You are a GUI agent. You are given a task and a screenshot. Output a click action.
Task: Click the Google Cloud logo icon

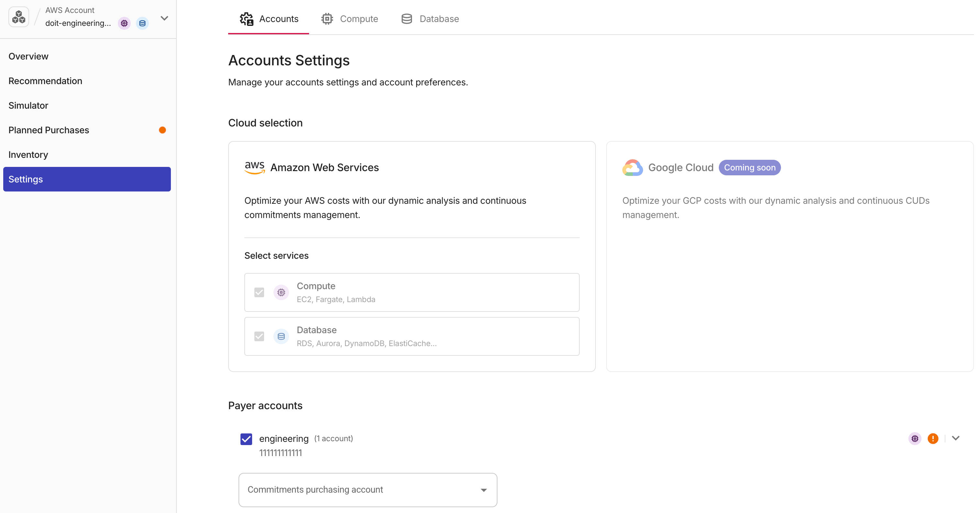coord(633,167)
